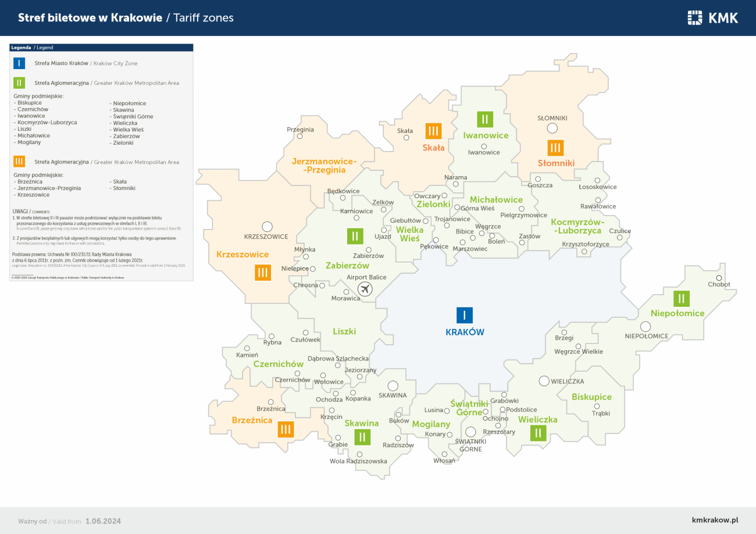The height and width of the screenshot is (534, 756).
Task: Click the Brzegi village label
Action: 564,338
